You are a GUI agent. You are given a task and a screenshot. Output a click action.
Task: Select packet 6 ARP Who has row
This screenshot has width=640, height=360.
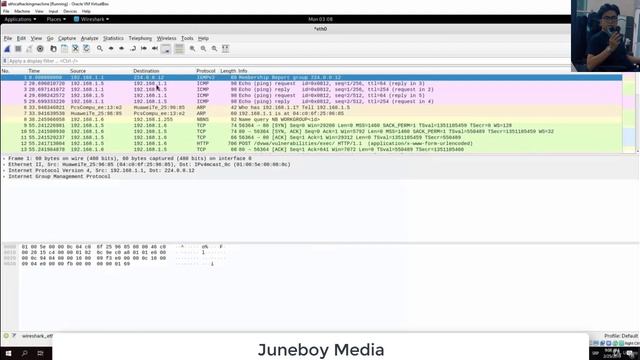point(311,107)
